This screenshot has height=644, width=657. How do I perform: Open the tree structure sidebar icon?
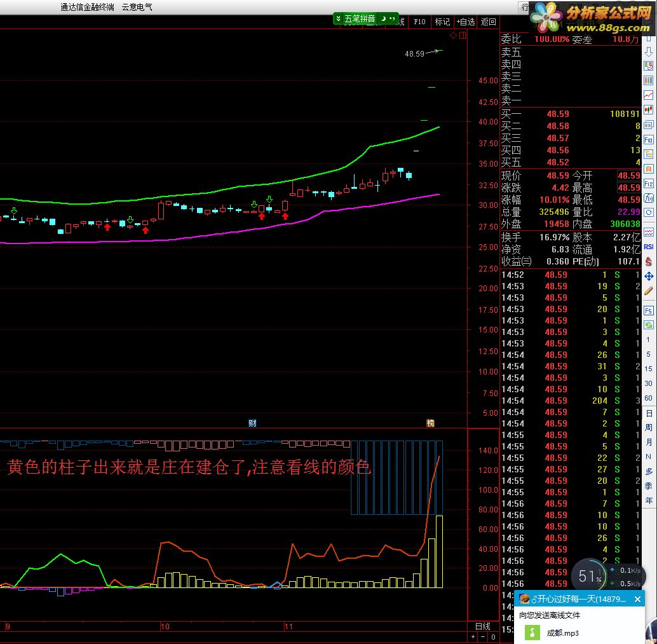coord(649,154)
